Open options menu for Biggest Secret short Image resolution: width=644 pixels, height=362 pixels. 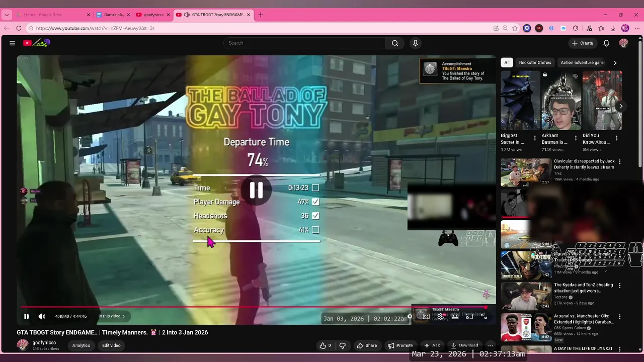point(535,138)
